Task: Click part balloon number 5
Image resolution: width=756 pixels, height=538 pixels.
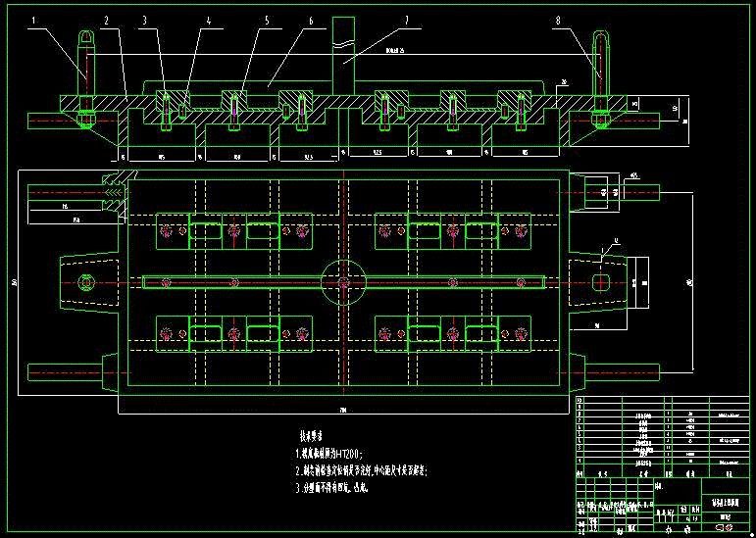Action: coord(267,21)
